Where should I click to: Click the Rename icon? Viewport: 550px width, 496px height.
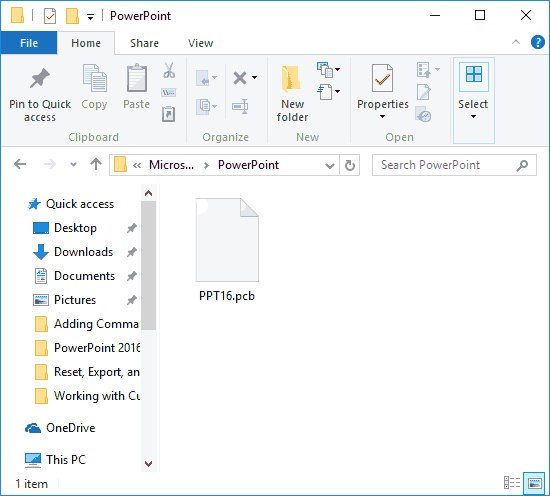click(x=241, y=106)
